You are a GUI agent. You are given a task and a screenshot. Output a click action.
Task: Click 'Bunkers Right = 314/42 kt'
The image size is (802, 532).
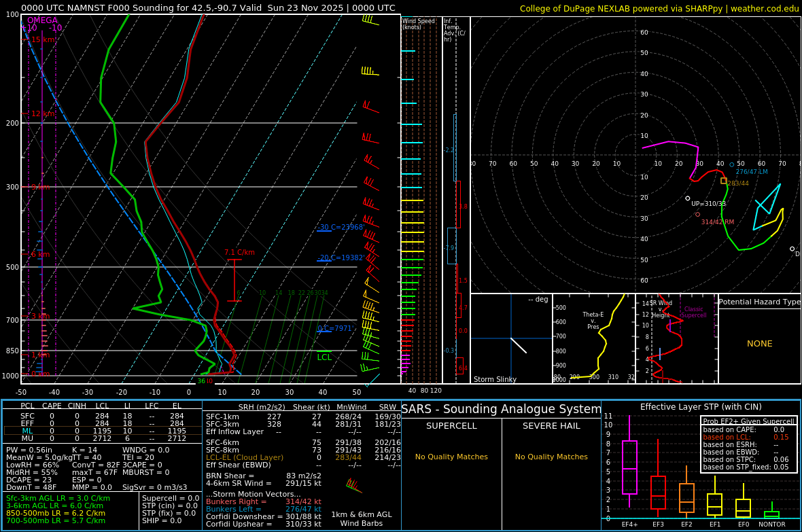pos(264,502)
